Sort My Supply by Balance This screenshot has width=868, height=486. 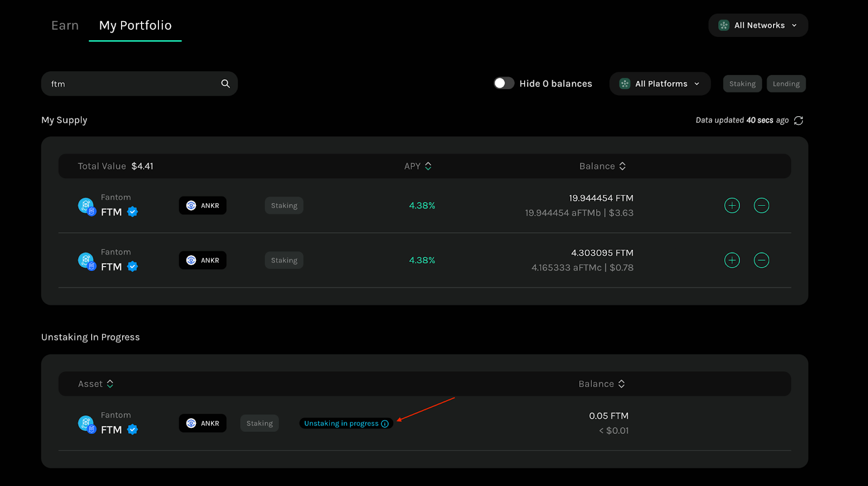point(603,166)
